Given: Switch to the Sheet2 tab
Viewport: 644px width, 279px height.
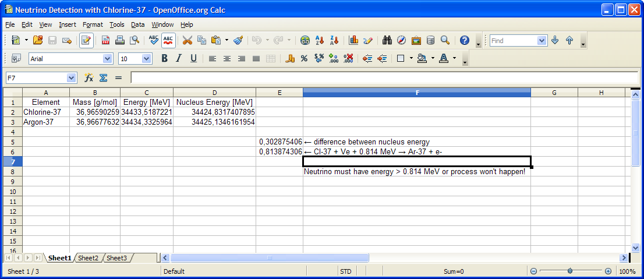Looking at the screenshot, I should pos(89,258).
